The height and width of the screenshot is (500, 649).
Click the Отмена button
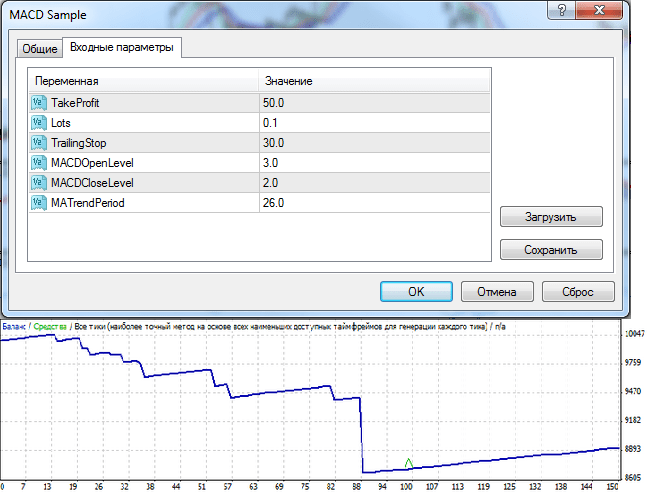coord(497,292)
